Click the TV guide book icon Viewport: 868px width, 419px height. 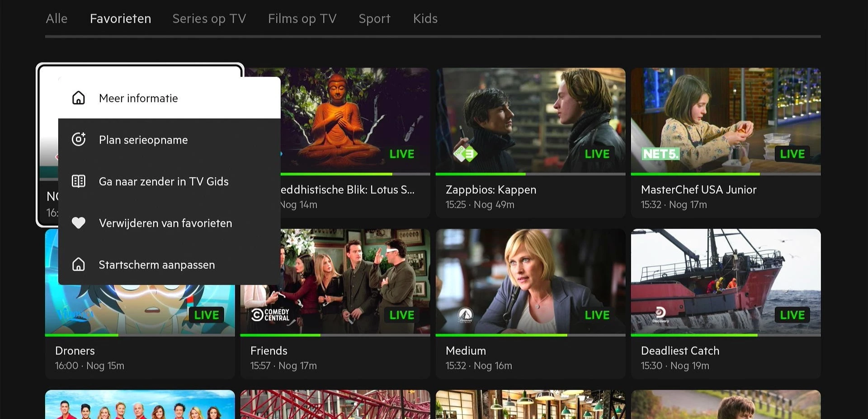click(x=79, y=181)
